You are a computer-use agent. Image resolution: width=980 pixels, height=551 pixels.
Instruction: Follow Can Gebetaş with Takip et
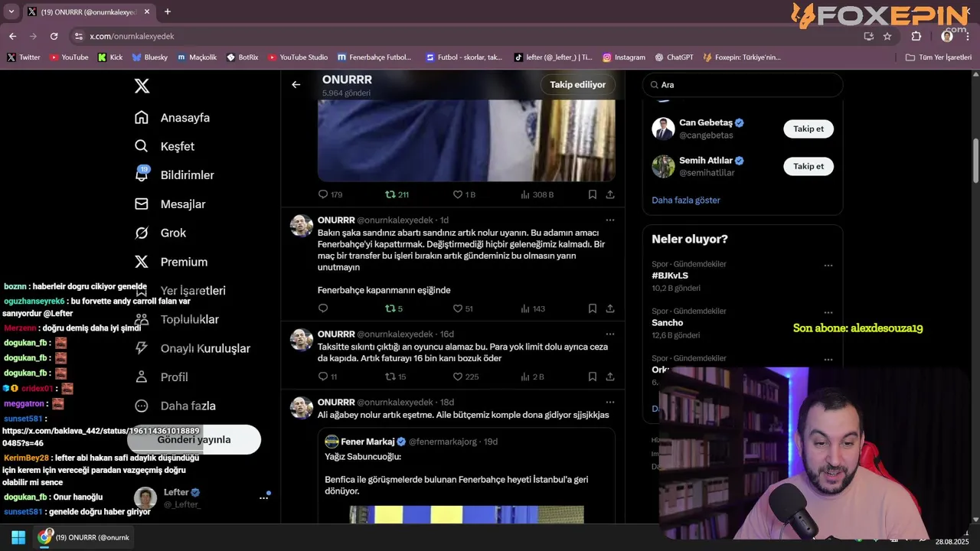click(x=808, y=129)
